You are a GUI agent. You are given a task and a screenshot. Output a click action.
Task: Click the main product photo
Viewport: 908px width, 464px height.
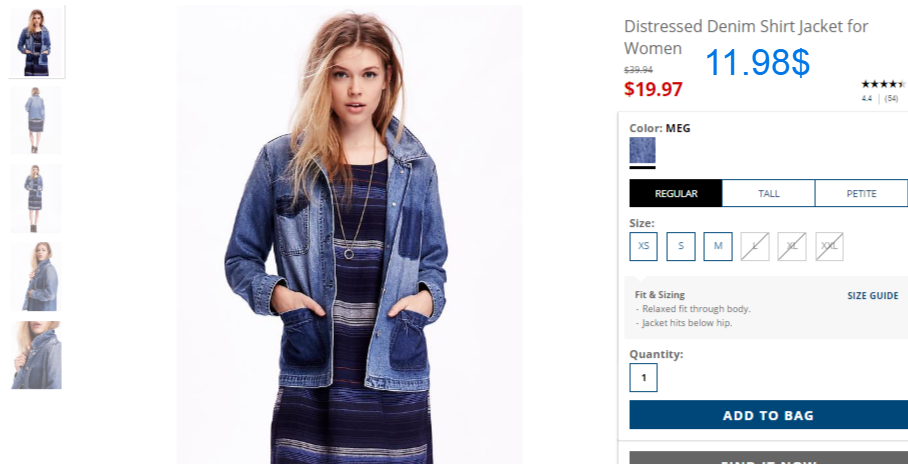(350, 234)
